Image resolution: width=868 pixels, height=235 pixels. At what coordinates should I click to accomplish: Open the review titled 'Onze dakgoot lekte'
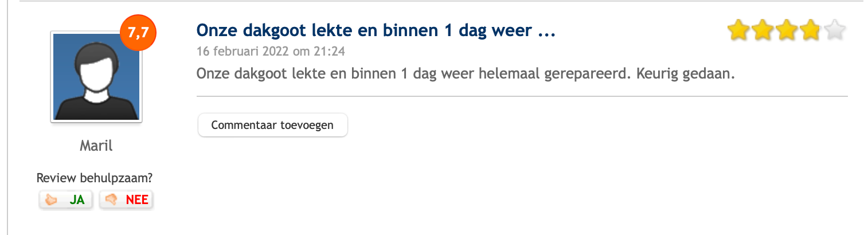pyautogui.click(x=376, y=30)
